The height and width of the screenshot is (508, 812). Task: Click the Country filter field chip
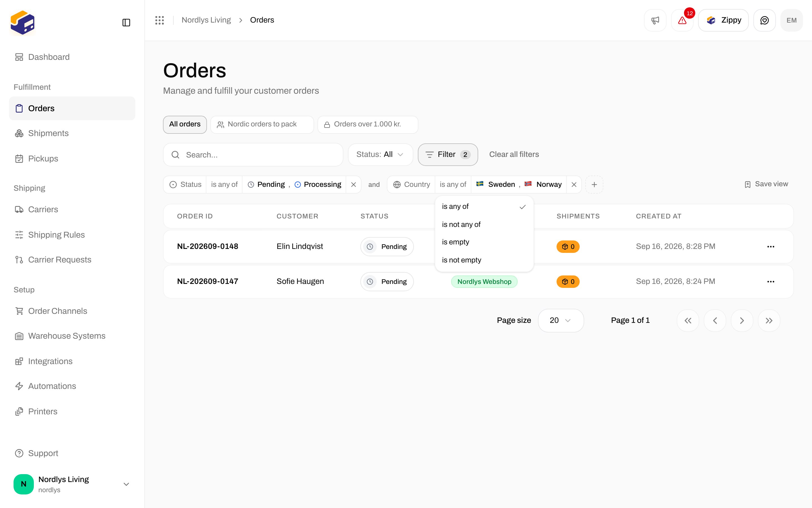411,185
